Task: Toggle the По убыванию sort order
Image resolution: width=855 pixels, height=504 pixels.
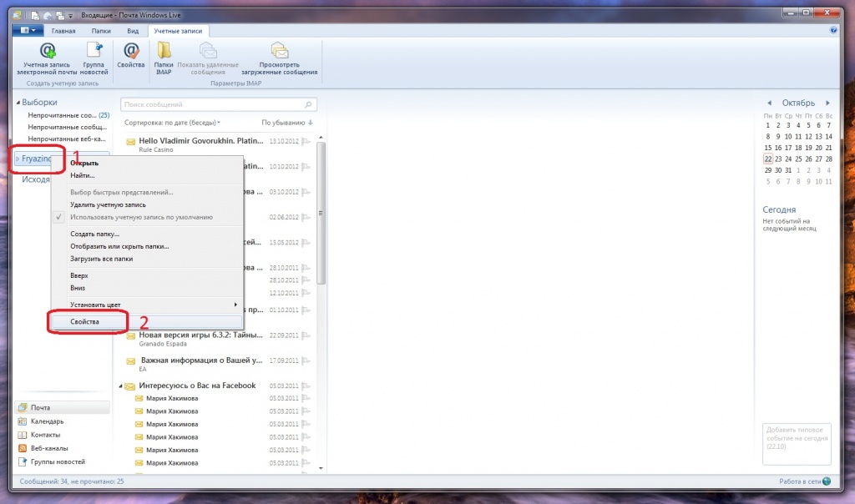Action: point(286,123)
